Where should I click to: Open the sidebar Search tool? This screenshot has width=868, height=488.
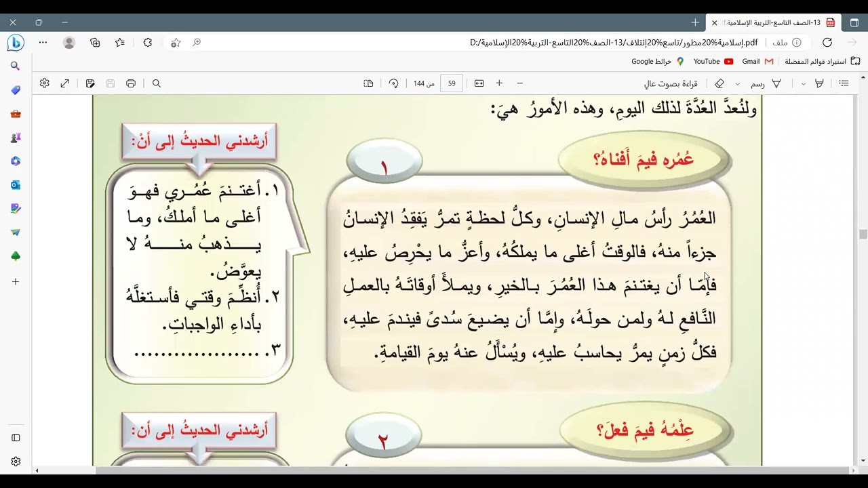click(16, 66)
